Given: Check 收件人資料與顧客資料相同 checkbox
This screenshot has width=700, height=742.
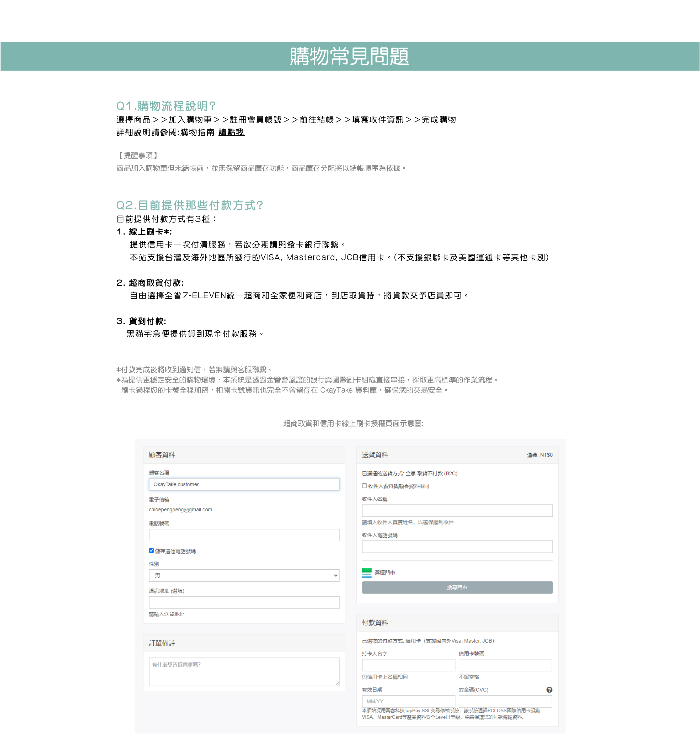Looking at the screenshot, I should coord(365,486).
